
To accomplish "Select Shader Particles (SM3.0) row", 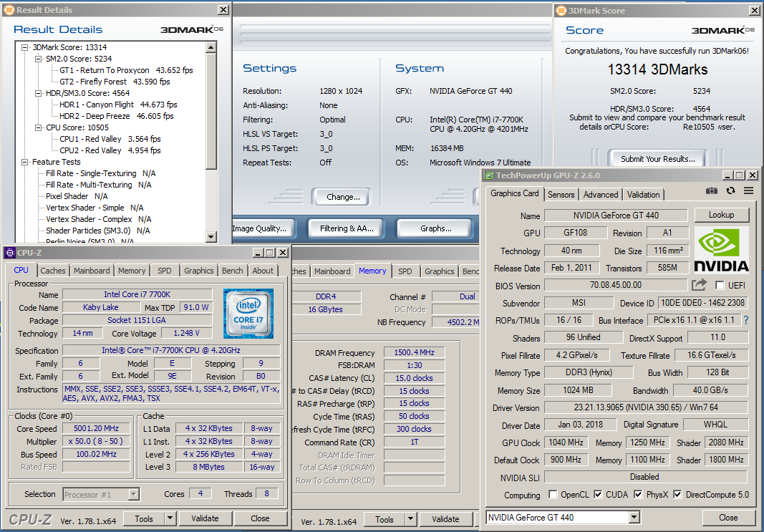I will click(x=97, y=231).
